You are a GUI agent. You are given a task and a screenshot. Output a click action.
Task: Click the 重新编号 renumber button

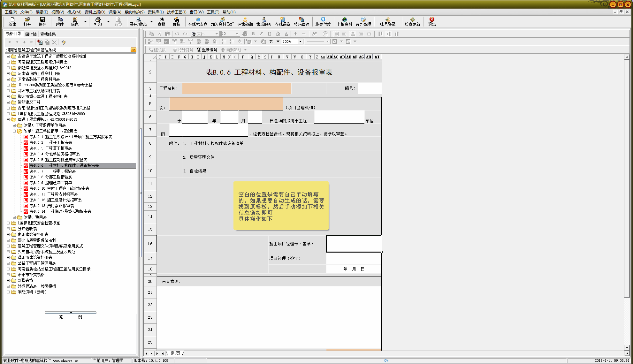208,50
